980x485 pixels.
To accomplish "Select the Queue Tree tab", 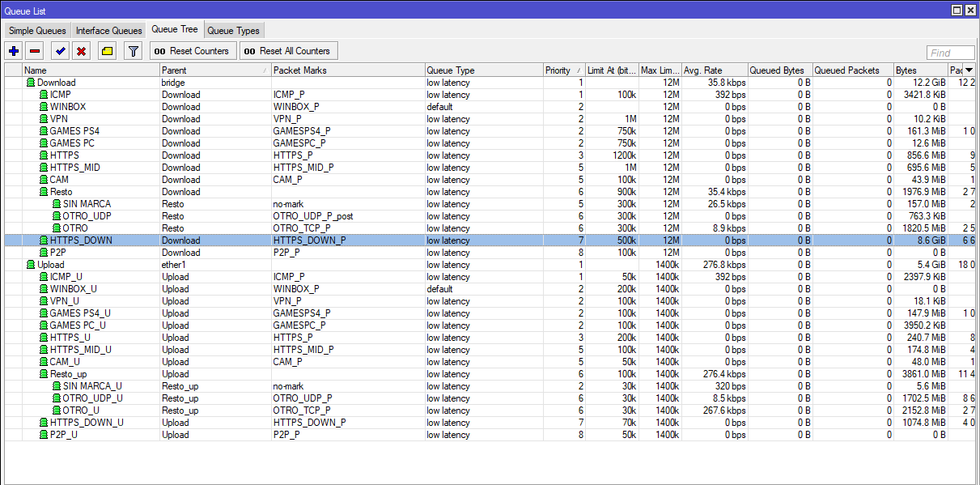I will (x=175, y=30).
